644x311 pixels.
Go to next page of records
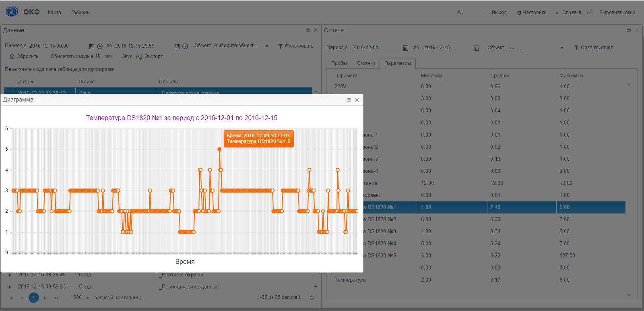click(45, 298)
